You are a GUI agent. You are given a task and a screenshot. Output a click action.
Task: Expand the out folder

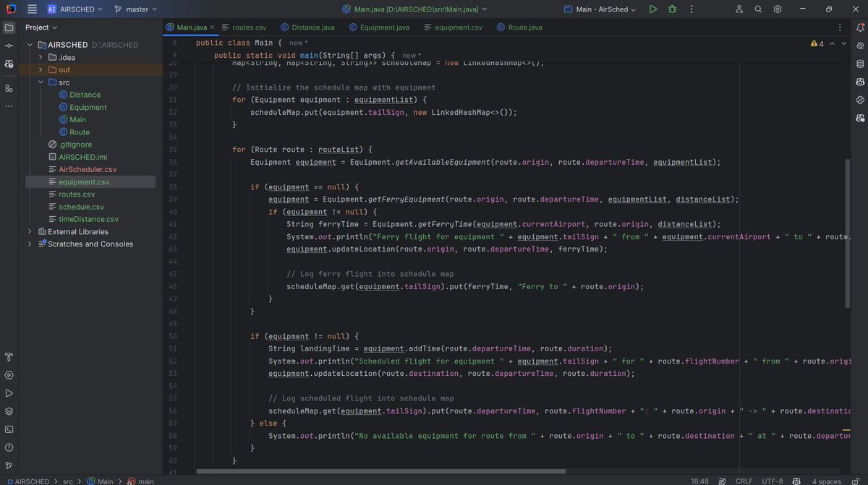tap(41, 69)
